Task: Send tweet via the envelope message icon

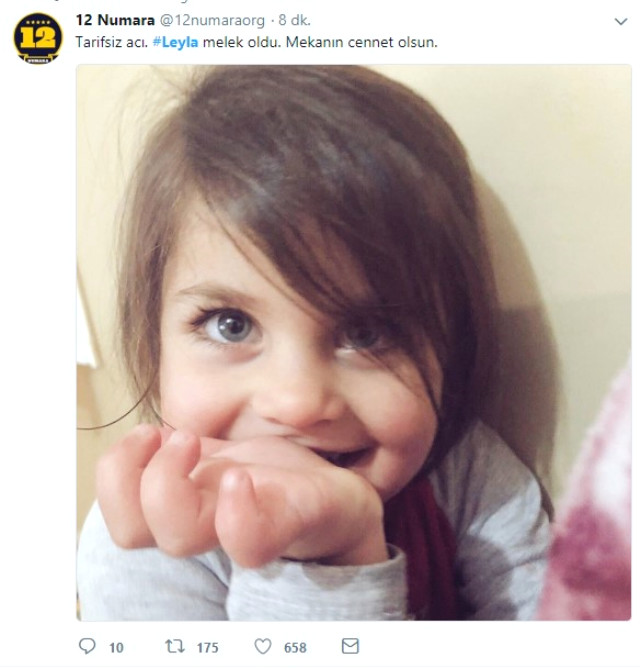Action: 352,646
